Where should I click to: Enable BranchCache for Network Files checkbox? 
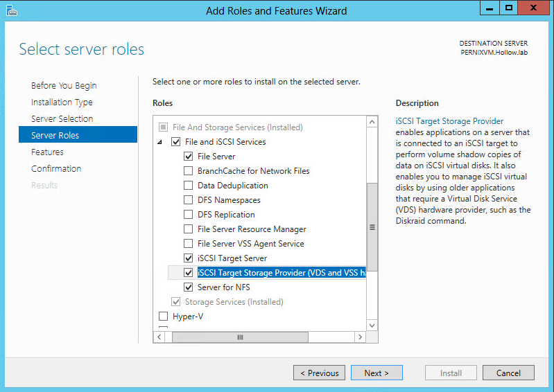click(x=188, y=171)
